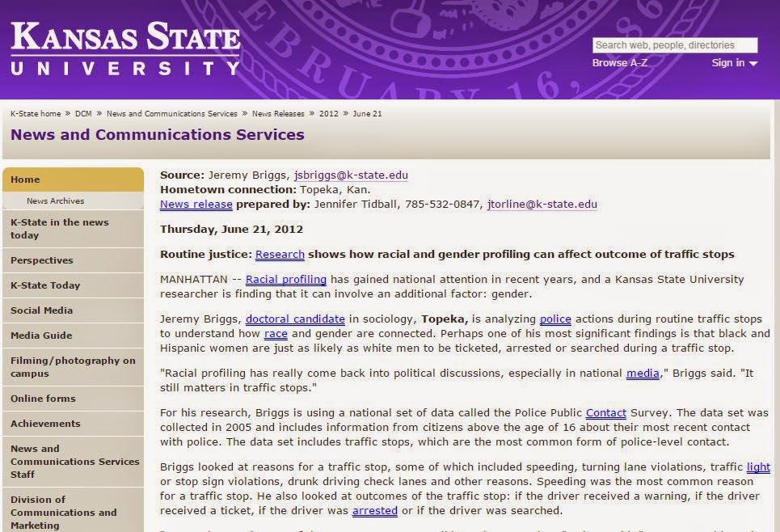The image size is (780, 532).
Task: Click the Contact link in article
Action: (x=606, y=412)
